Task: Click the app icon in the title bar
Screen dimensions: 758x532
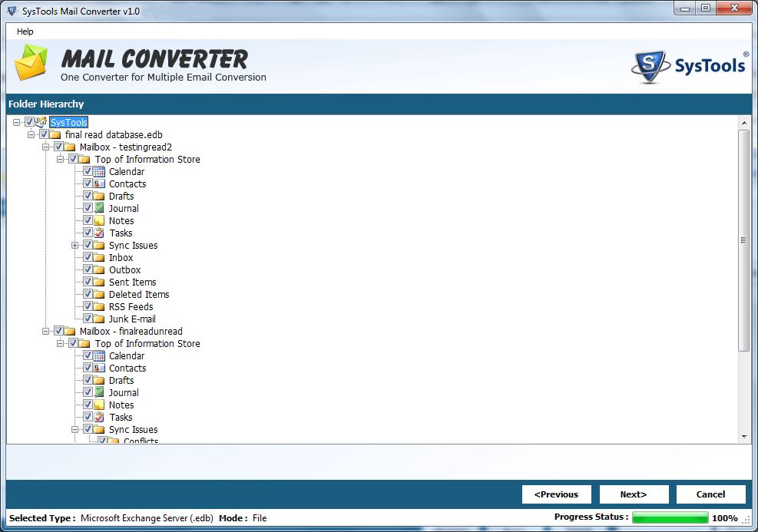Action: (x=12, y=11)
